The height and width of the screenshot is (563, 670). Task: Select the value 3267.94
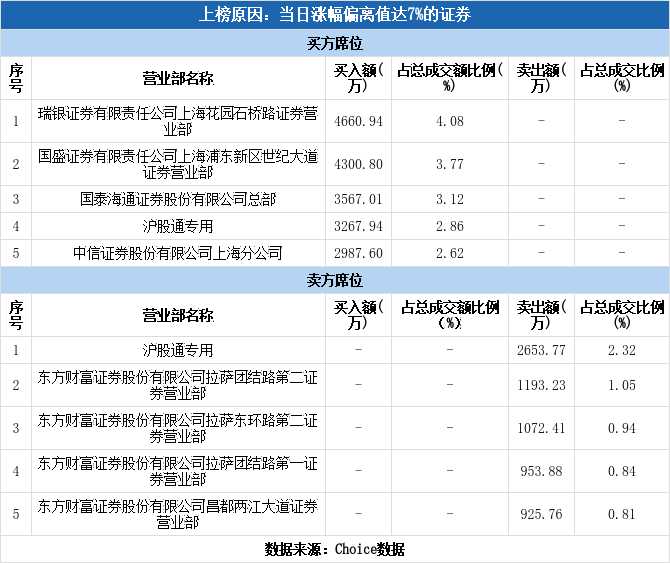point(358,226)
